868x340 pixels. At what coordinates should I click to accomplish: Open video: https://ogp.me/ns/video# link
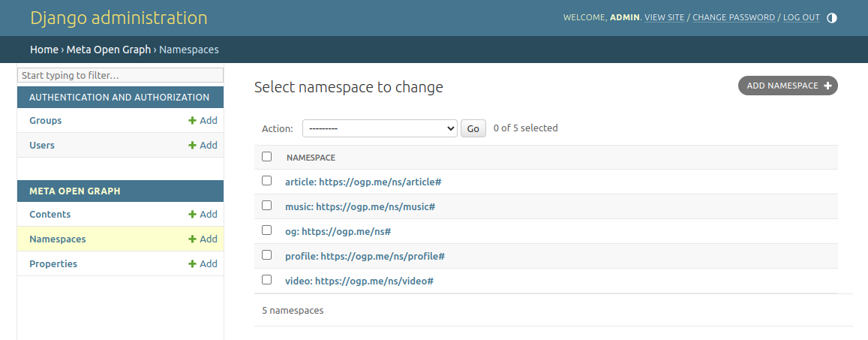(x=359, y=281)
